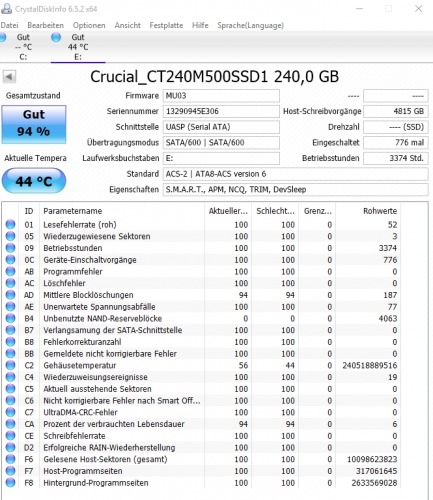Click status icon for Geräte-Einschaltvorgänge
The image size is (433, 500).
[11, 259]
